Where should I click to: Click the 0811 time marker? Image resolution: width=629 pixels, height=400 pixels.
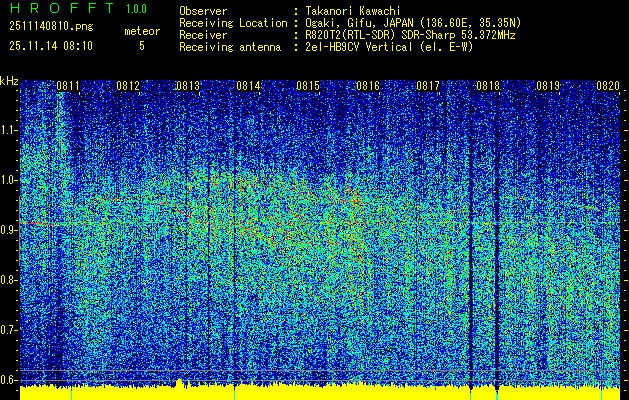tap(68, 85)
